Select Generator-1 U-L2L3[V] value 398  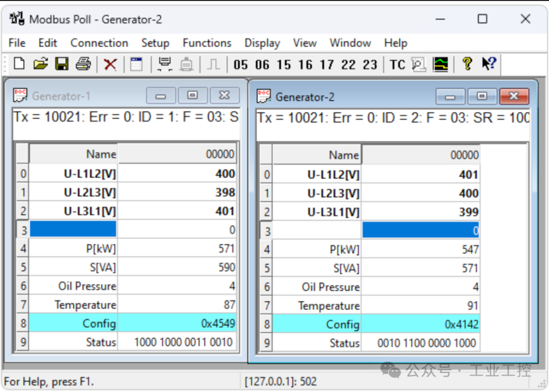[x=177, y=192]
